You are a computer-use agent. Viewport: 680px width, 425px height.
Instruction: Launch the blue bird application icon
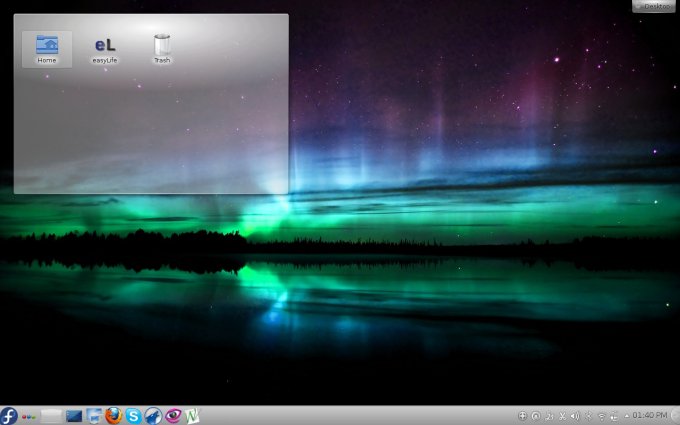152,415
